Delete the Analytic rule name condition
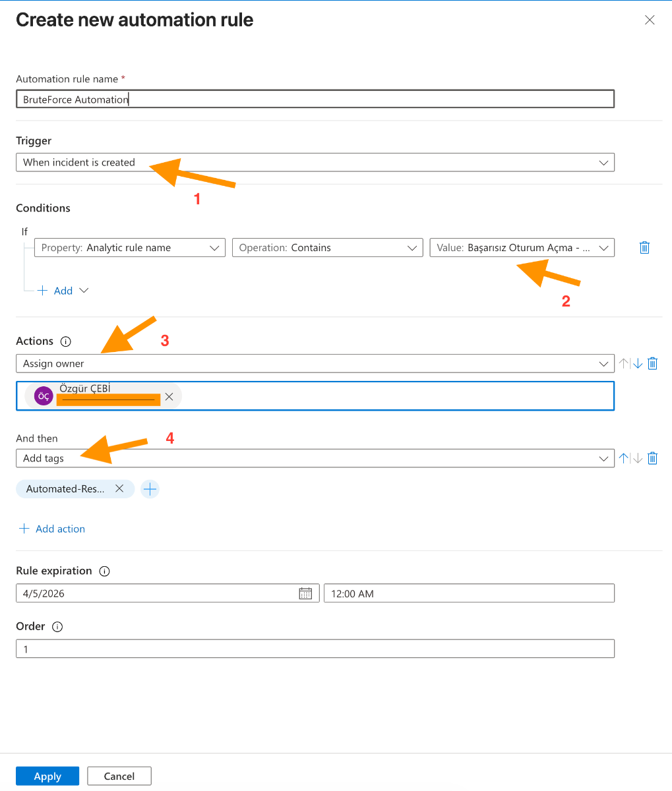Image resolution: width=672 pixels, height=791 pixels. 644,247
